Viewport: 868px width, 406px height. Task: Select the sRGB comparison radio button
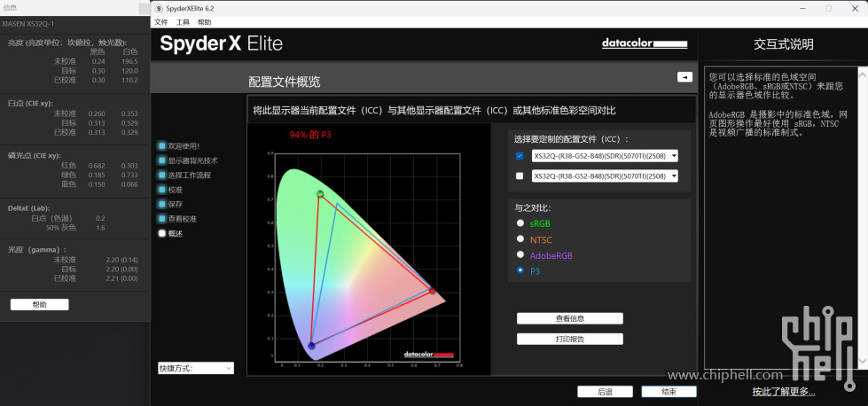520,223
